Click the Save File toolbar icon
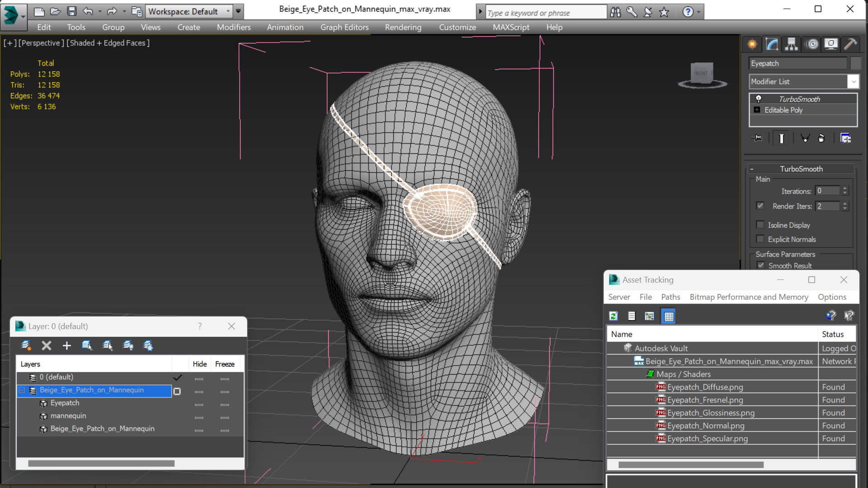Screen dimensions: 868x488 point(71,11)
